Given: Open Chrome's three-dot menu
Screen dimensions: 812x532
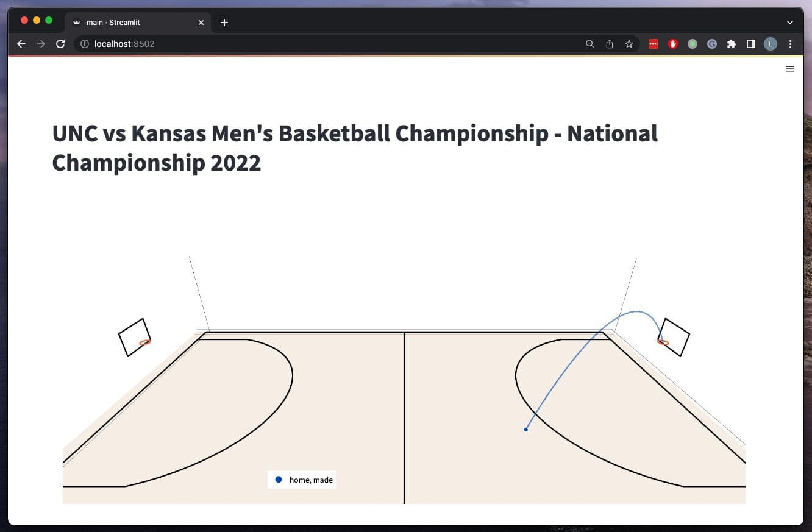Looking at the screenshot, I should pos(791,44).
